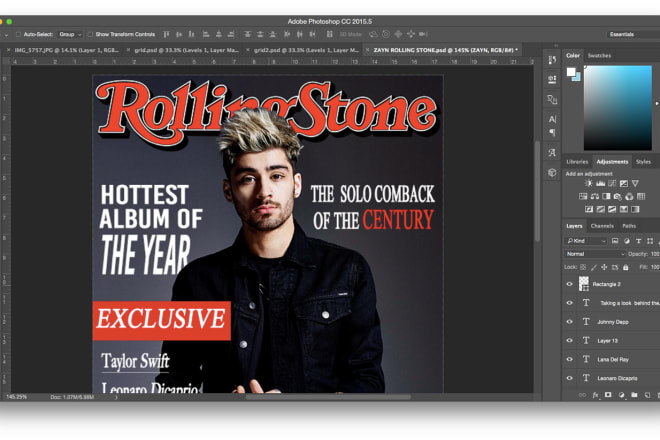
Task: Open the Character panel (A| icon)
Action: point(552,119)
